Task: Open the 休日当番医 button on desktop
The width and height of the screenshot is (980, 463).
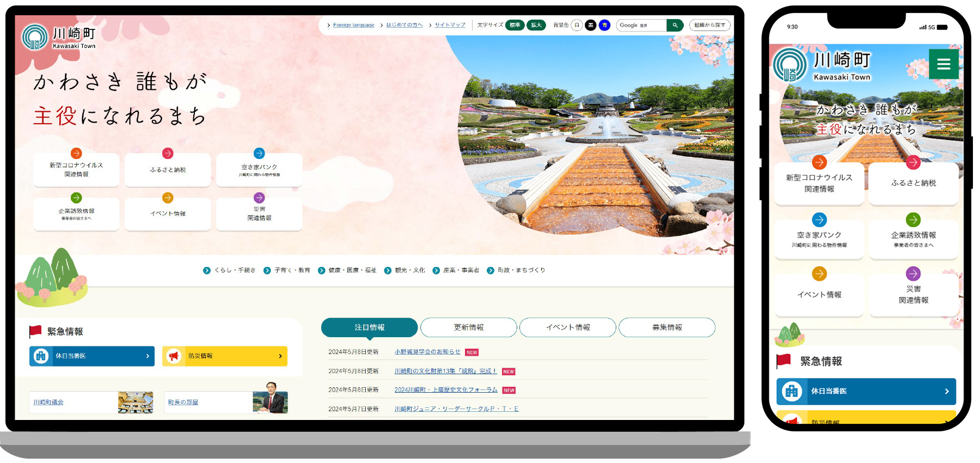Action: point(92,356)
